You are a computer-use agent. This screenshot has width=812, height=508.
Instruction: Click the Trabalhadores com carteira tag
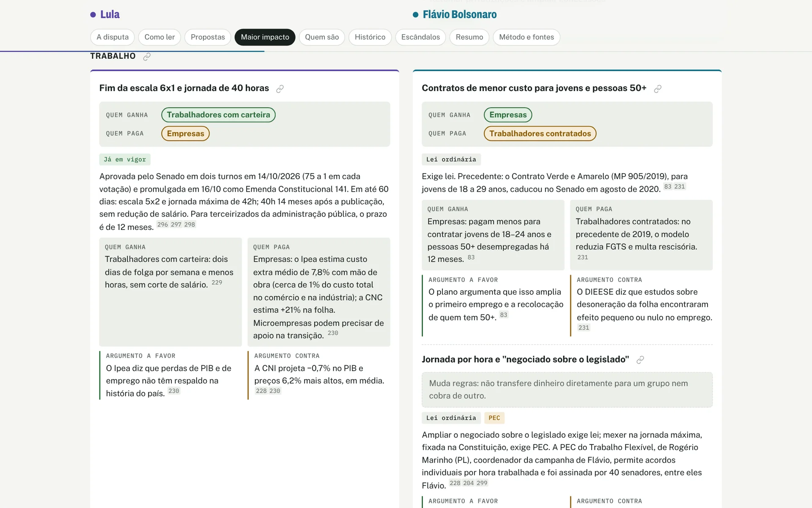point(218,115)
